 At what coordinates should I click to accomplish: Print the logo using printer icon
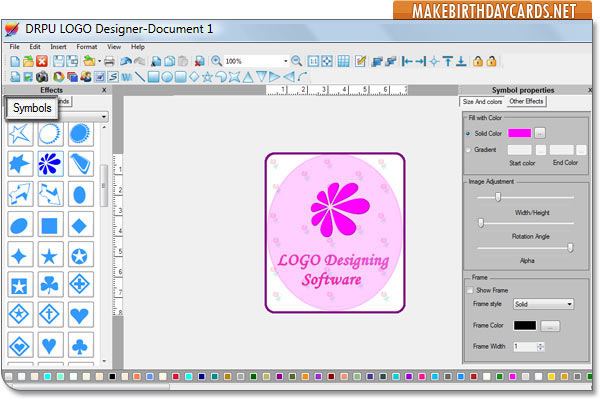point(109,61)
